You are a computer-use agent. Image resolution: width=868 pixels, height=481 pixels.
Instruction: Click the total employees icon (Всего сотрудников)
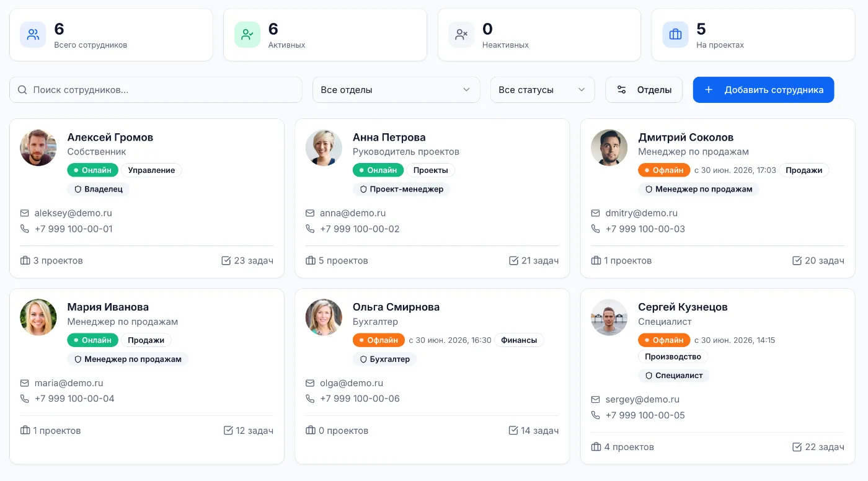click(33, 35)
